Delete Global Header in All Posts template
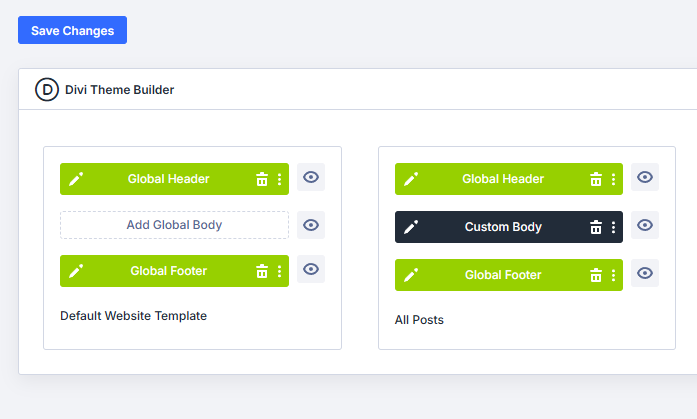The image size is (697, 419). pyautogui.click(x=596, y=179)
